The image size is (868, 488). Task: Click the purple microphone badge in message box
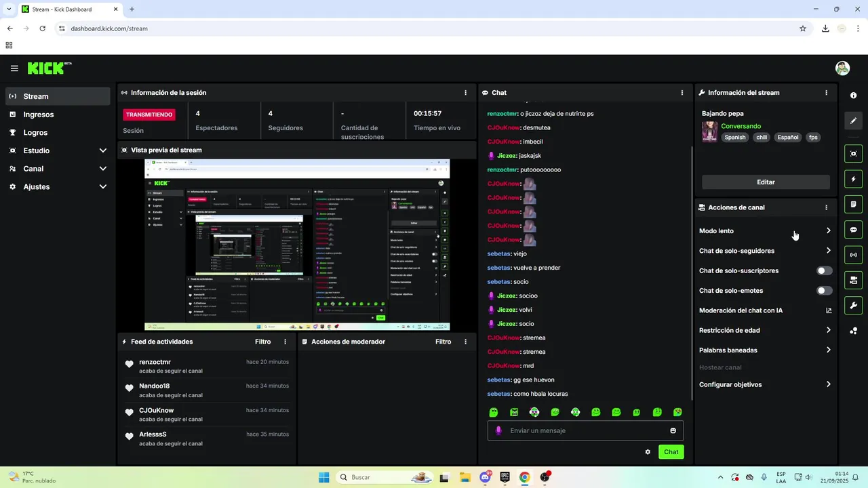coord(498,430)
